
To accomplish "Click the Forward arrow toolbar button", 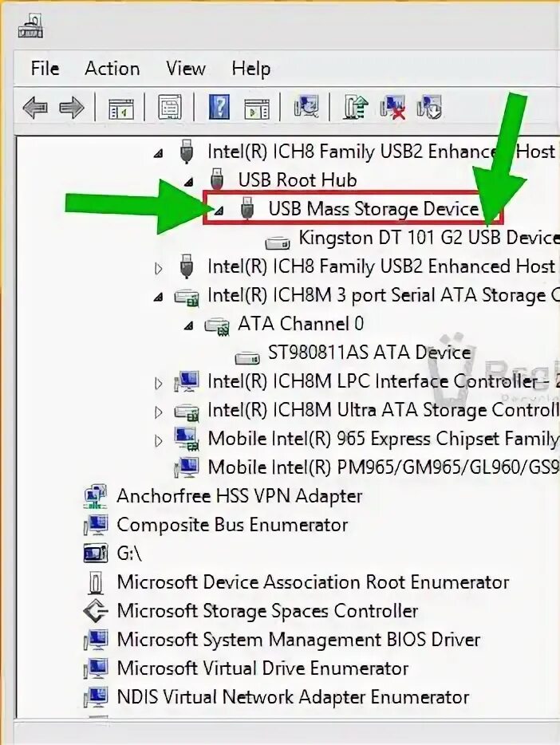I will coord(72,108).
